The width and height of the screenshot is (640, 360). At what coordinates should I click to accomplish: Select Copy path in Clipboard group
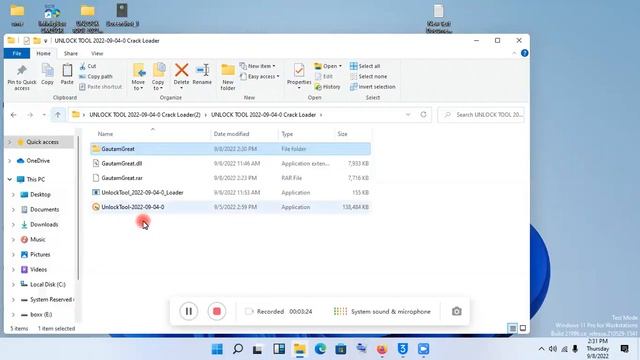click(x=96, y=76)
